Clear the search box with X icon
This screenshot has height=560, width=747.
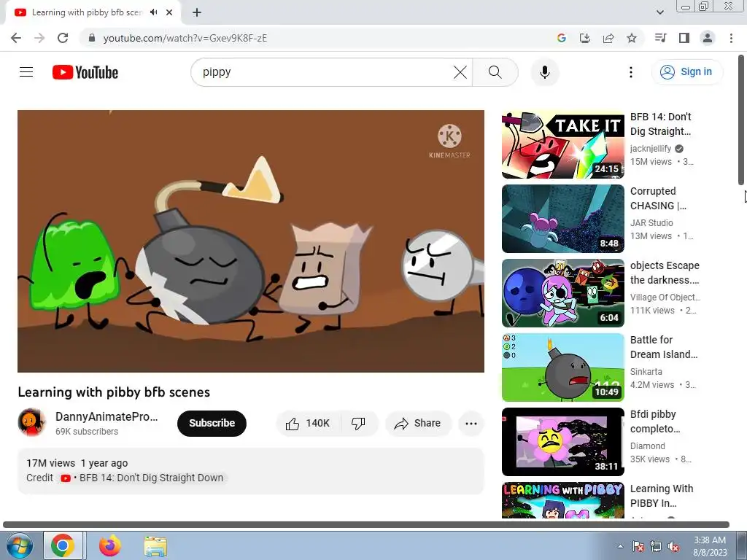[x=460, y=72]
